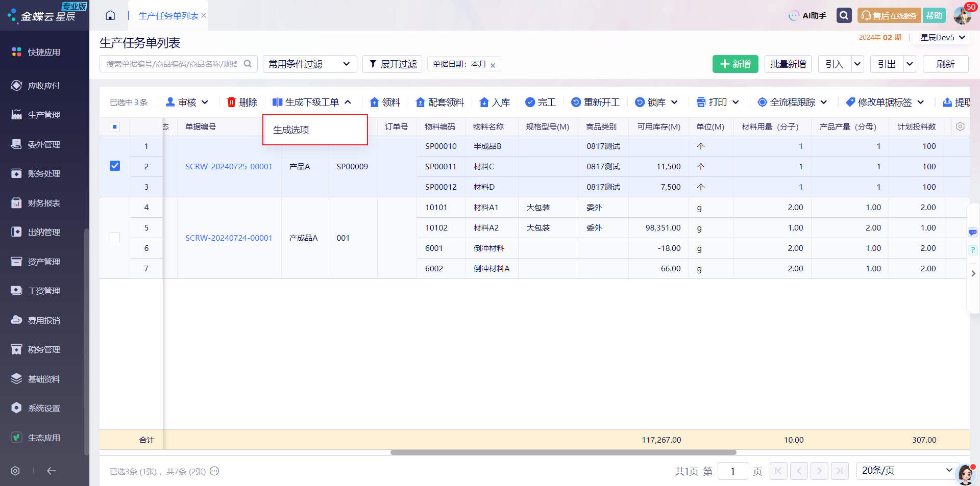
Task: Open AI助手 assistant
Action: [807, 16]
